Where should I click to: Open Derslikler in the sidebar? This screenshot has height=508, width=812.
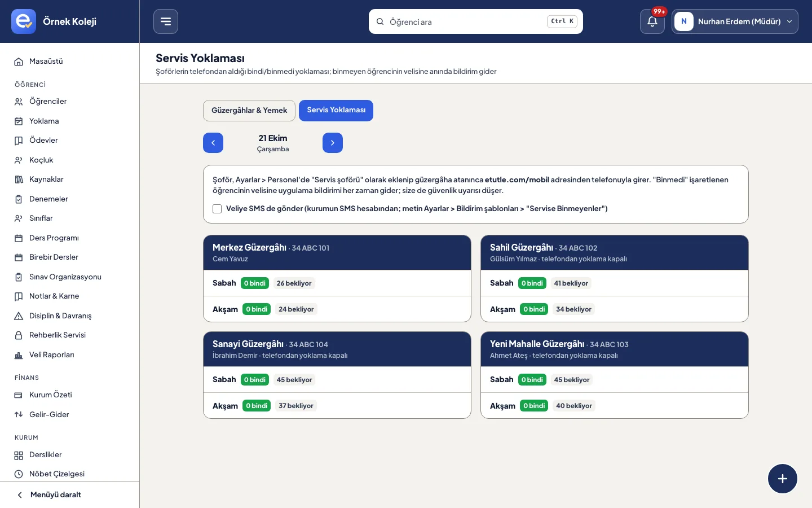tap(70, 455)
